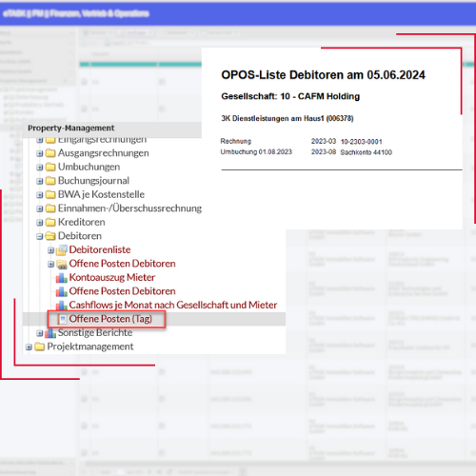Screen dimensions: 476x476
Task: Click the Sachkonto 44100 value
Action: click(x=367, y=152)
